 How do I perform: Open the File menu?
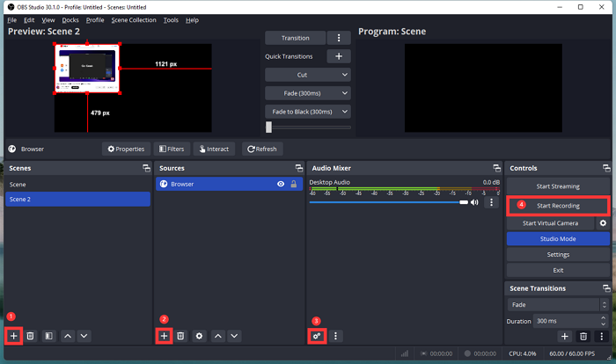click(11, 20)
